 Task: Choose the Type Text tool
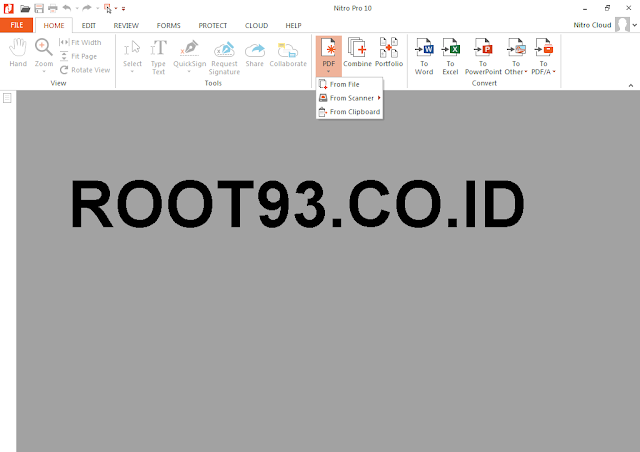(158, 57)
